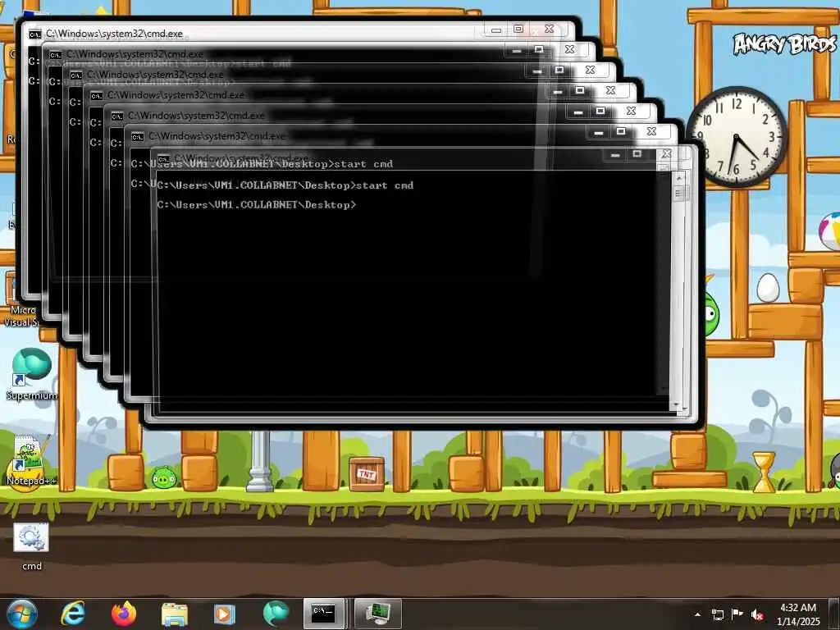840x630 pixels.
Task: Open the Action Center flag icon
Action: coord(737,614)
